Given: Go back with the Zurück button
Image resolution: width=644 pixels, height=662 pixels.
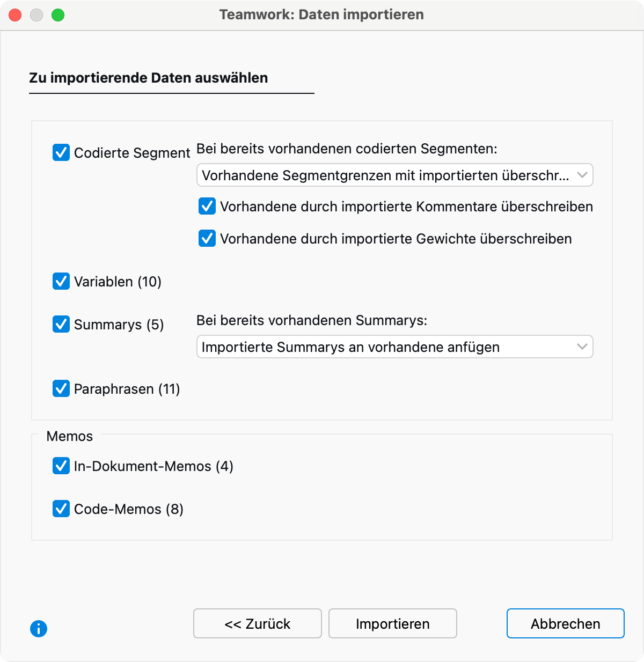Looking at the screenshot, I should 258,623.
